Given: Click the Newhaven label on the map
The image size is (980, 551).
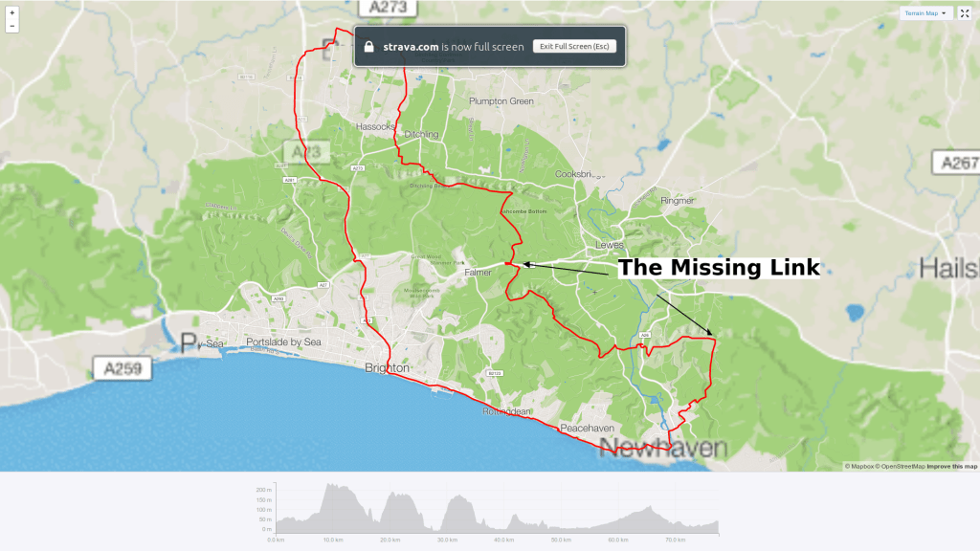Looking at the screenshot, I should pos(663,449).
